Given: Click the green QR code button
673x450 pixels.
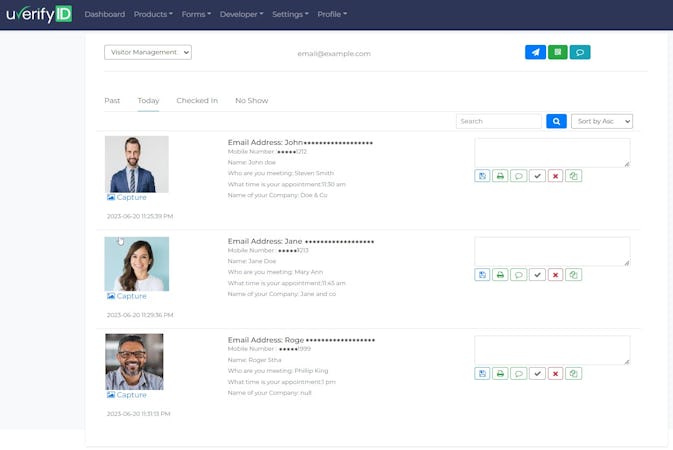Looking at the screenshot, I should 558,52.
